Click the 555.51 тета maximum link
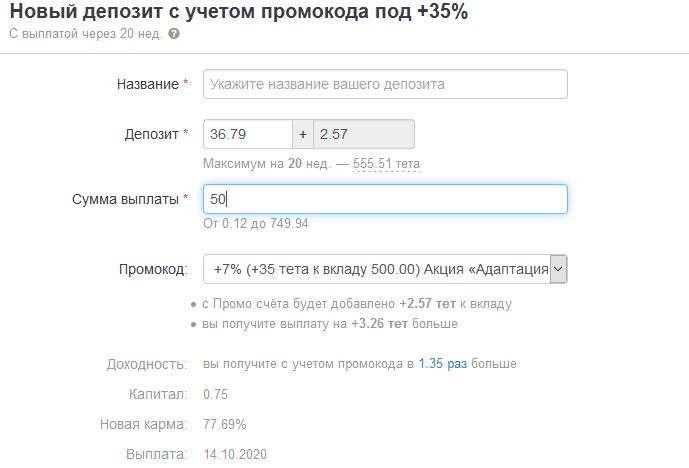 387,164
